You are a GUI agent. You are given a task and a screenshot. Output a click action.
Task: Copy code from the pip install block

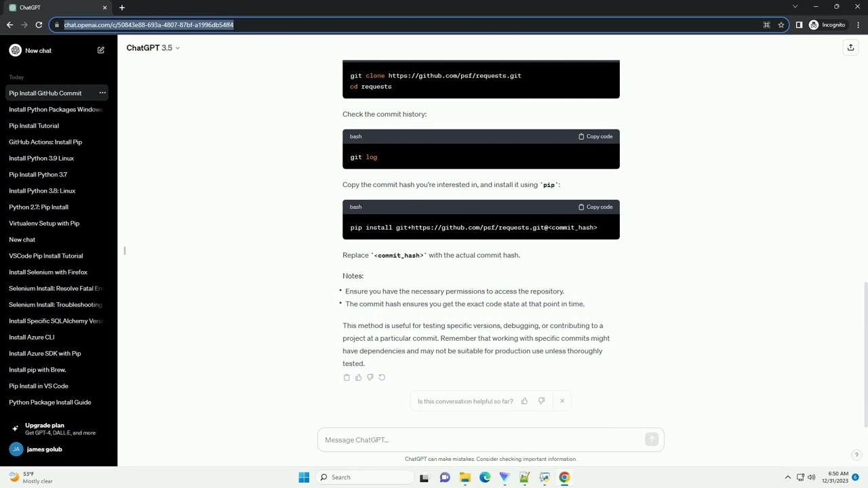point(595,207)
